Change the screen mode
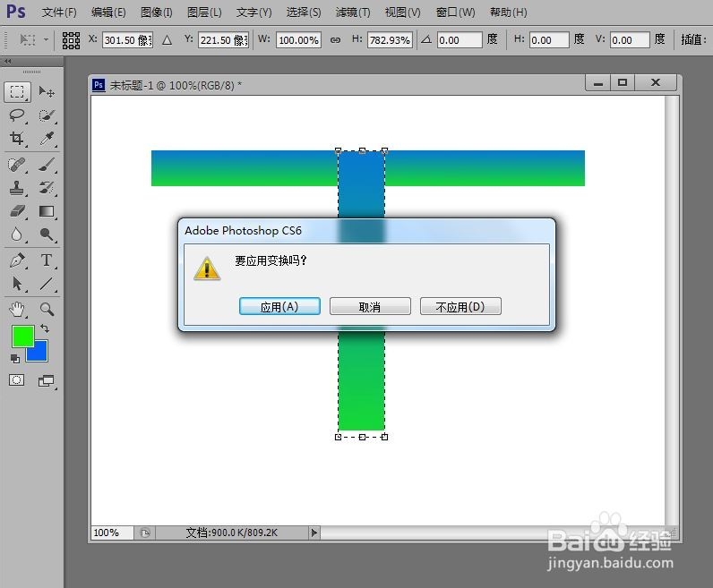Image resolution: width=713 pixels, height=588 pixels. pyautogui.click(x=46, y=380)
